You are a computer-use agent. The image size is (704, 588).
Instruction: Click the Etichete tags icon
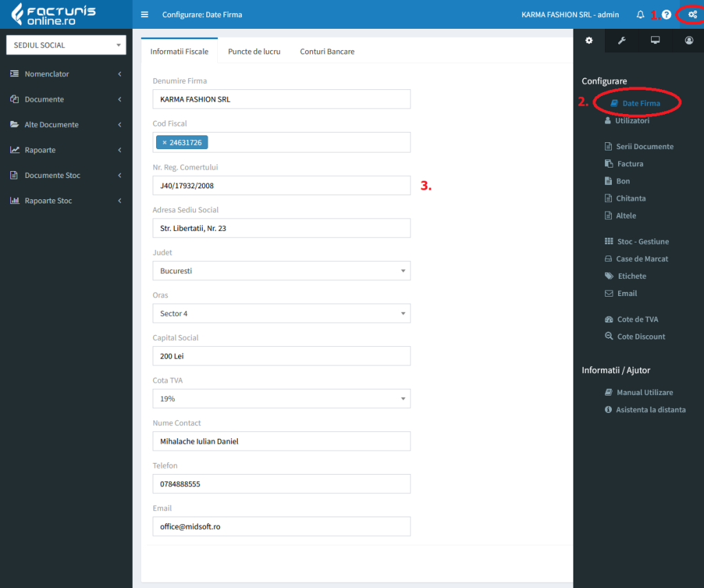609,276
